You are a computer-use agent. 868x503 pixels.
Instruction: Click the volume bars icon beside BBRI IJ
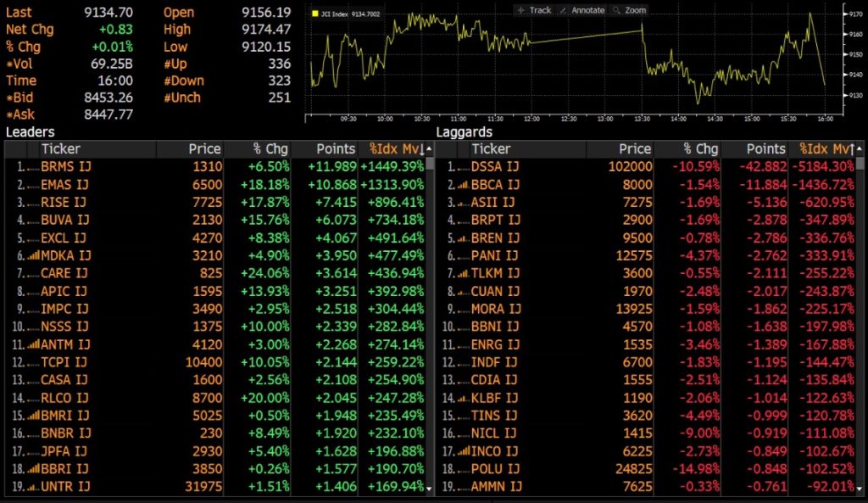click(x=32, y=468)
